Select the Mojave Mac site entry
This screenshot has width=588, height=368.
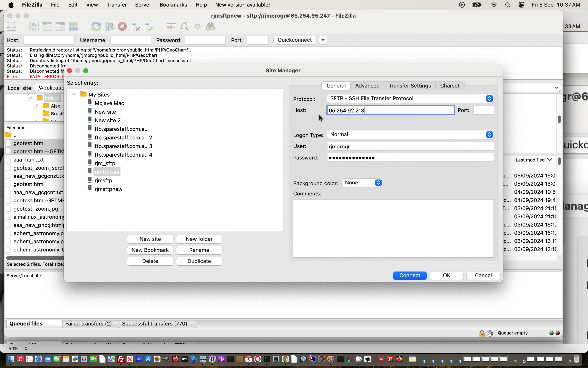109,103
